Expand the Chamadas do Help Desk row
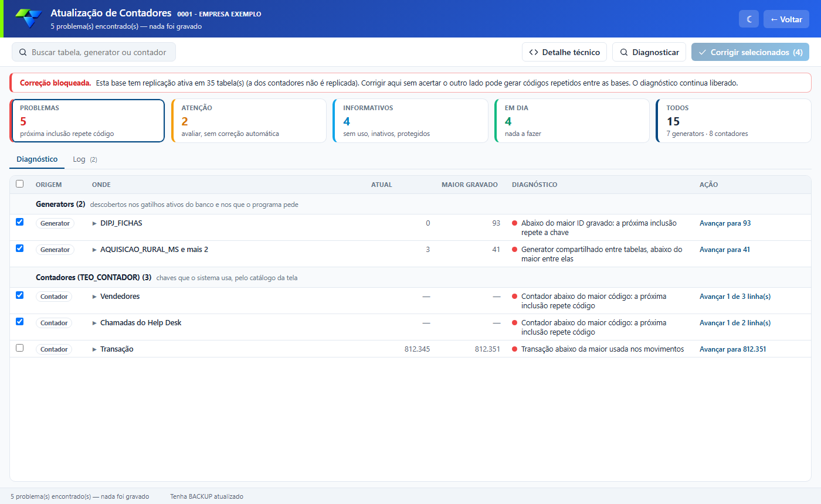This screenshot has width=821, height=504. pyautogui.click(x=94, y=323)
